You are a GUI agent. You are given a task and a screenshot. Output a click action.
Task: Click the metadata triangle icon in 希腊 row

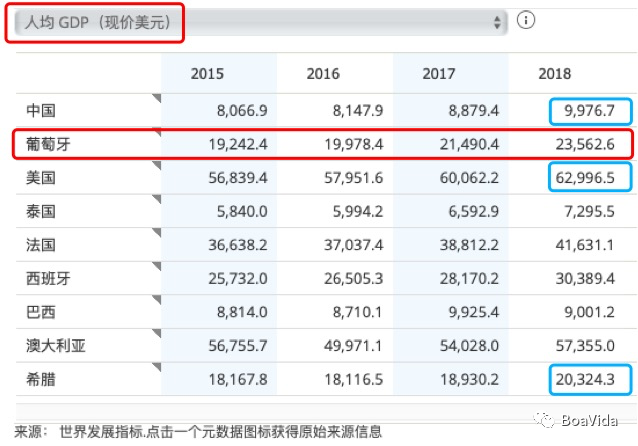(157, 367)
